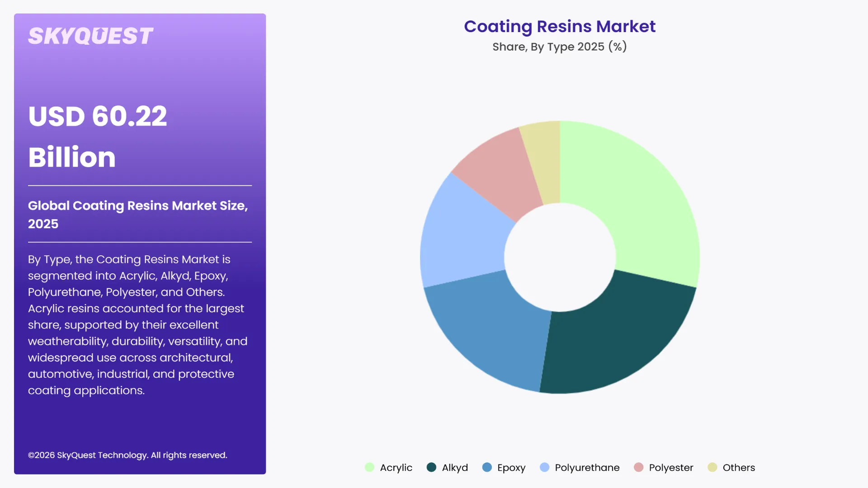
Task: Click the 'USD 60.22 Billion' market value
Action: (98, 136)
